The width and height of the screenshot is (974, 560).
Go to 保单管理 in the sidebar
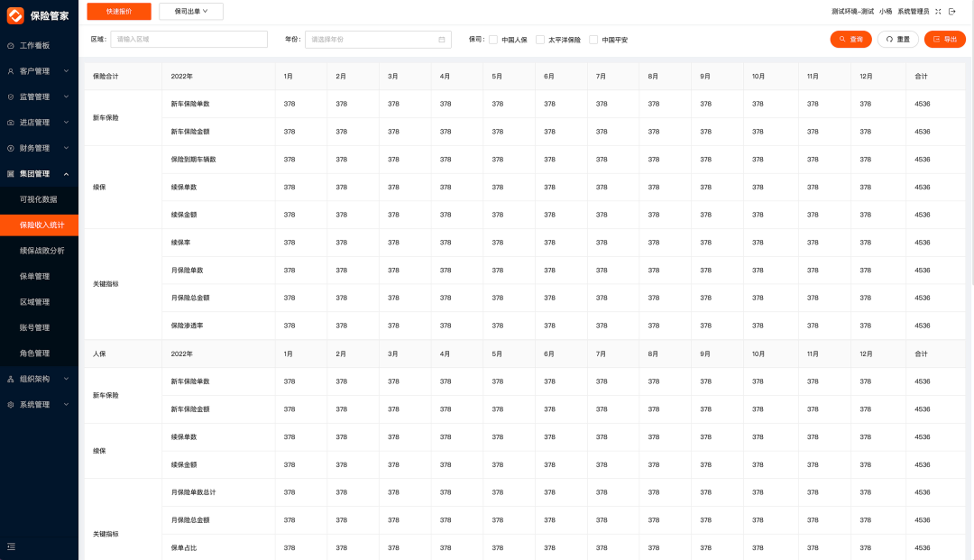[x=35, y=276]
